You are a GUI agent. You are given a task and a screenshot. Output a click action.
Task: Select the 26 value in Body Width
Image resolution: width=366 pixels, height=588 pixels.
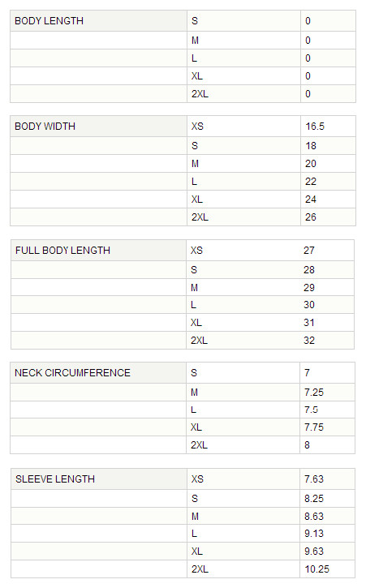(x=311, y=217)
